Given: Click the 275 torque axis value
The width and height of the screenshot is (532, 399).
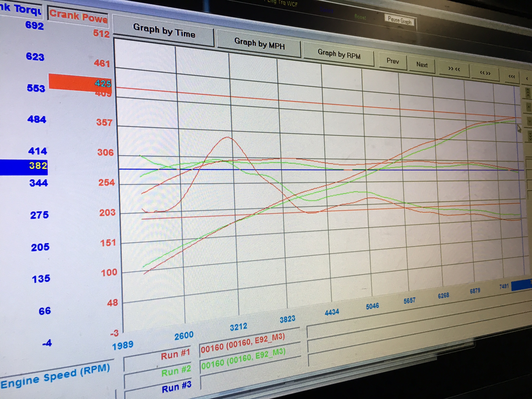Looking at the screenshot, I should tap(39, 215).
